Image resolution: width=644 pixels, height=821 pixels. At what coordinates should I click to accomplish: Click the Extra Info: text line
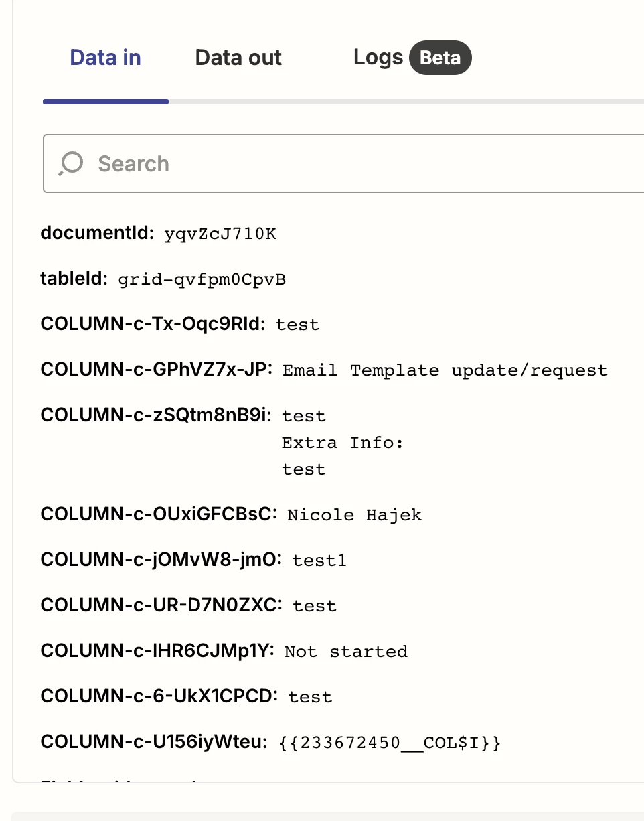click(342, 443)
